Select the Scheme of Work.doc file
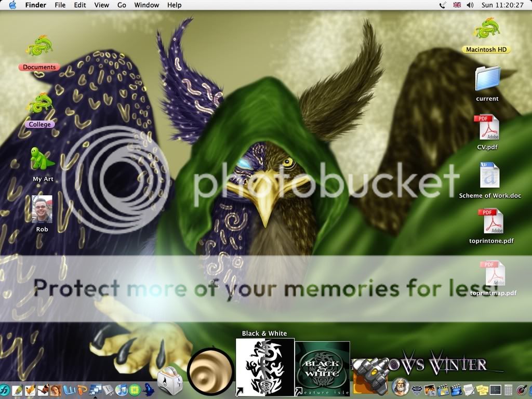Viewport: 532px width, 399px height. 489,175
